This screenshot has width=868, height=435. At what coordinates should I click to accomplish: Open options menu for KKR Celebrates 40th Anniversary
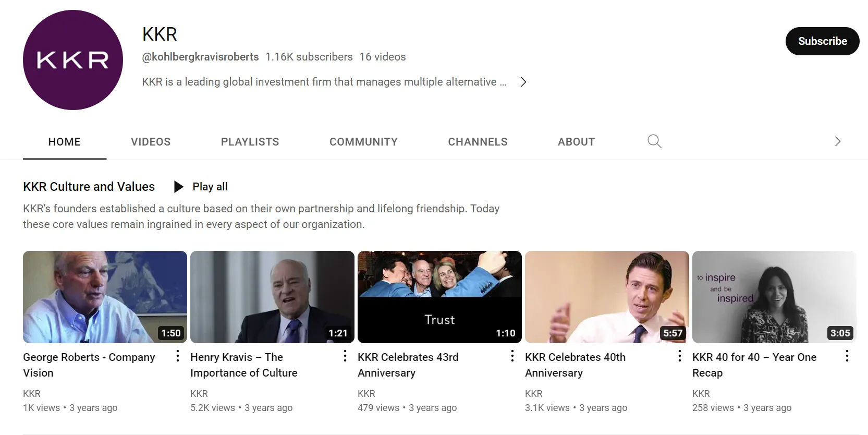(x=680, y=356)
